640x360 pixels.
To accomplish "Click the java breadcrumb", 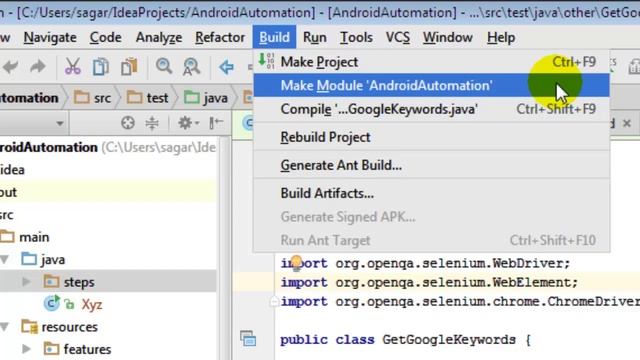I will tap(206, 98).
